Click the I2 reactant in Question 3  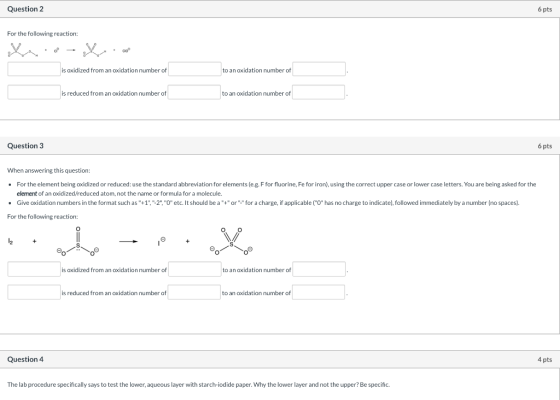(10, 241)
